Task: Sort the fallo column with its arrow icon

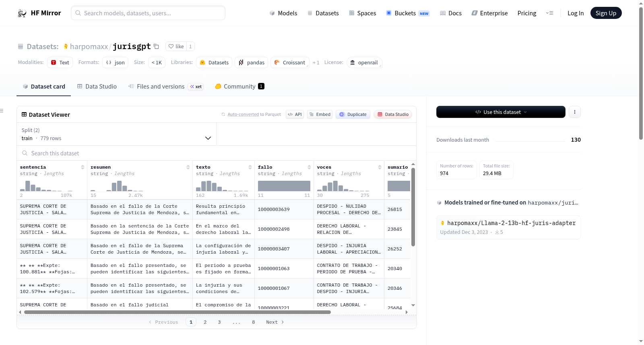Action: (x=309, y=167)
